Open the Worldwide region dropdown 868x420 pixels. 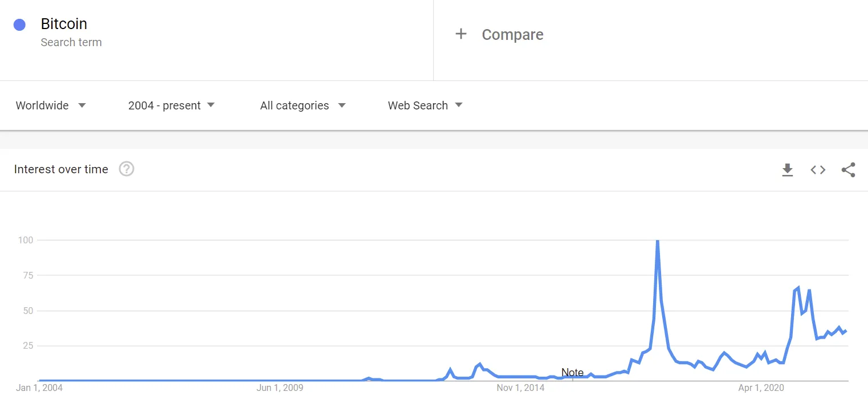[x=51, y=105]
